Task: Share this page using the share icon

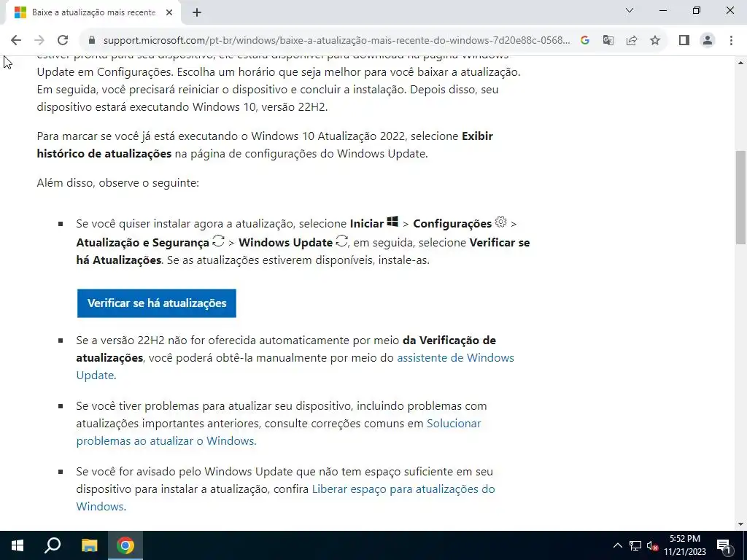Action: [632, 40]
